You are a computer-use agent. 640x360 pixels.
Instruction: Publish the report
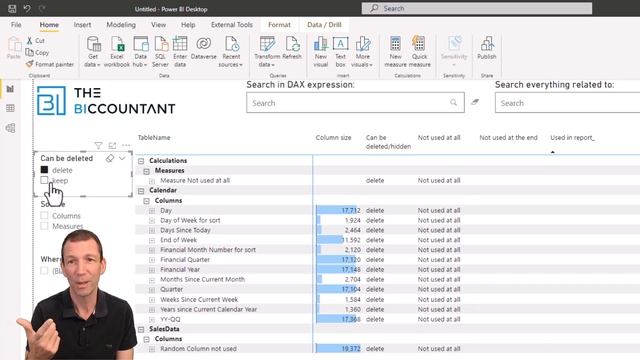487,48
